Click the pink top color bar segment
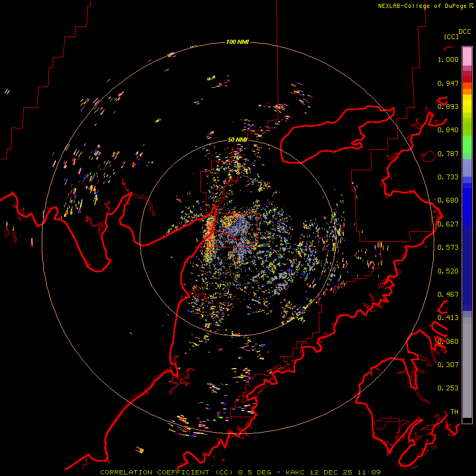Image resolution: width=476 pixels, height=476 pixels. (467, 56)
